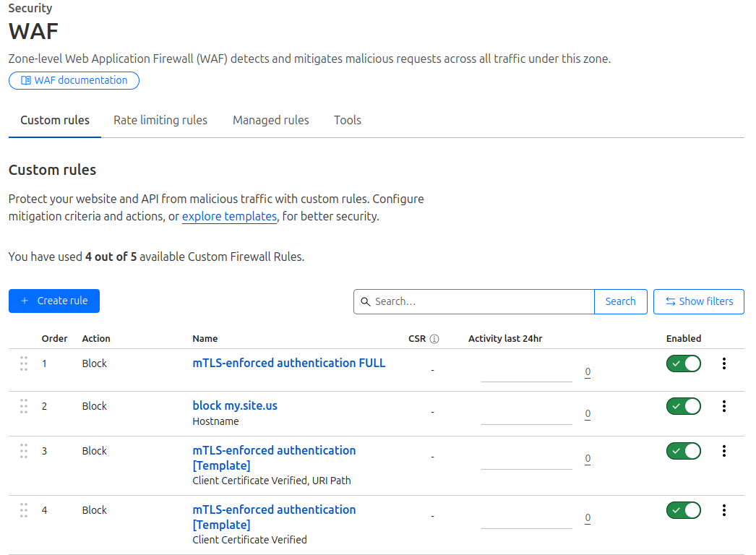This screenshot has height=555, width=756.
Task: Click the CSR info icon in header
Action: pos(434,339)
